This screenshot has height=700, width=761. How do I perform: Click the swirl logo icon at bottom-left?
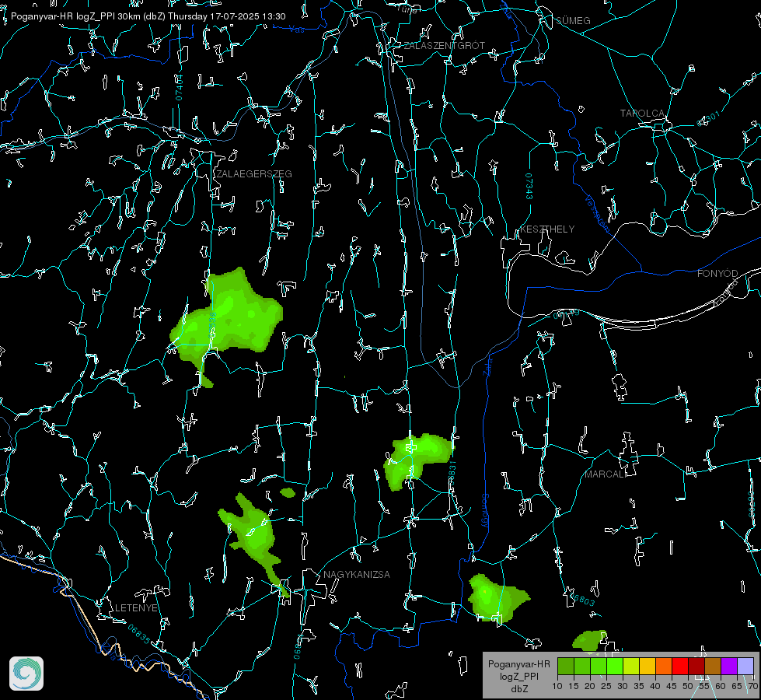pyautogui.click(x=26, y=674)
